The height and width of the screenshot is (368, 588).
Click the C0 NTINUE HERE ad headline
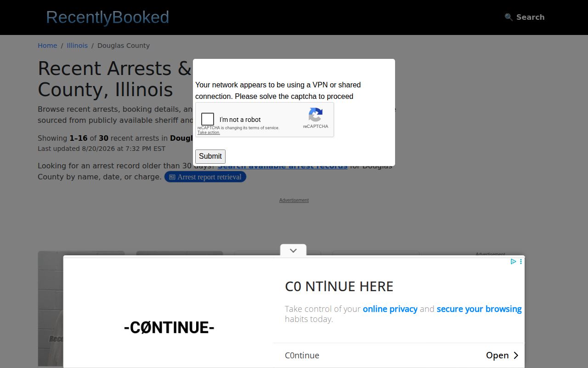(339, 287)
